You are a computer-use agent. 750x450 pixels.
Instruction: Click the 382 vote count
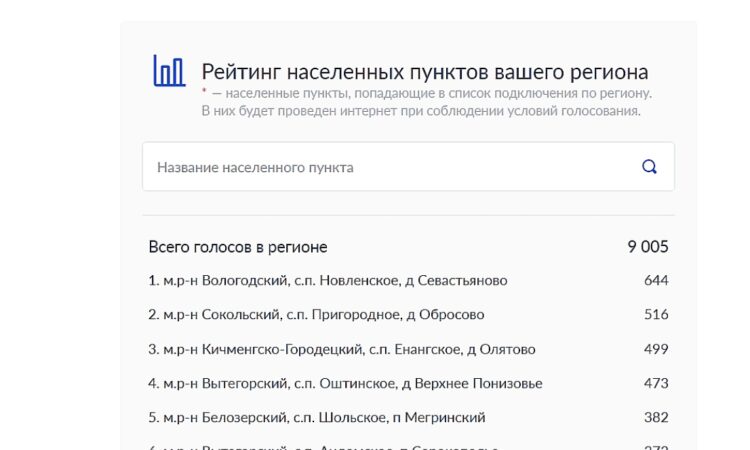656,417
